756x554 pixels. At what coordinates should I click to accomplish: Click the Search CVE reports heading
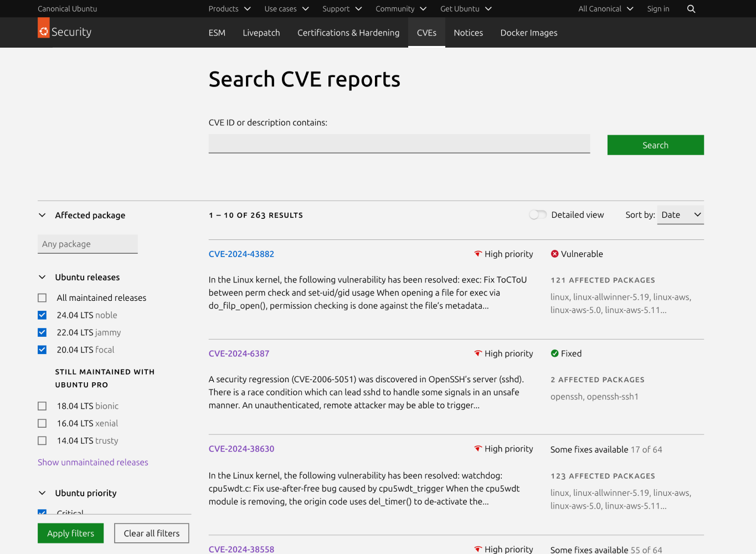pos(304,79)
